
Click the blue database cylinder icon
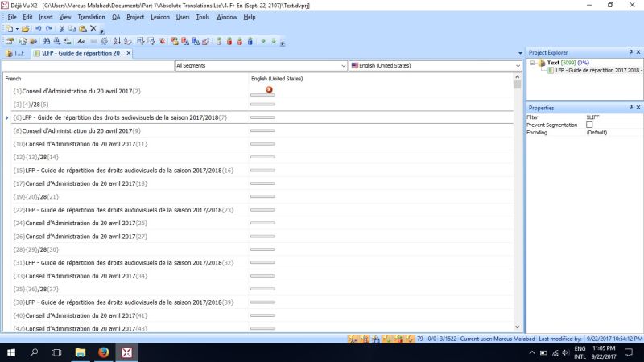coord(250,42)
